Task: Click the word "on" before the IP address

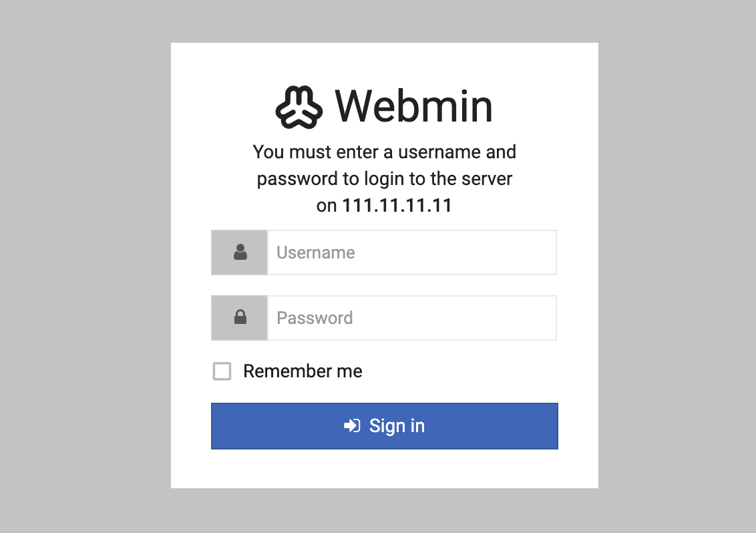Action: point(327,206)
